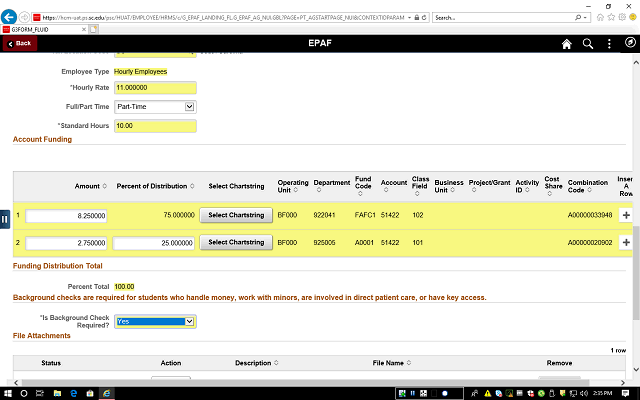Click the browser back arrow
Screen dimensions: 640x400
coord(11,17)
